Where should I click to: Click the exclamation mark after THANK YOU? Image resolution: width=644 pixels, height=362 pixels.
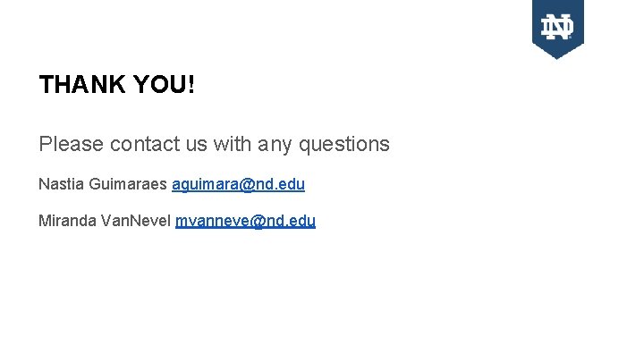[x=191, y=86]
